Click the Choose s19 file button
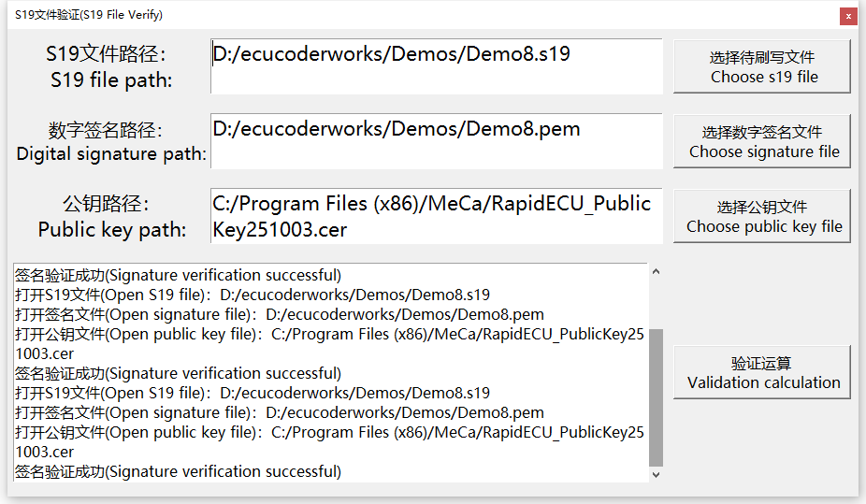 coord(762,67)
